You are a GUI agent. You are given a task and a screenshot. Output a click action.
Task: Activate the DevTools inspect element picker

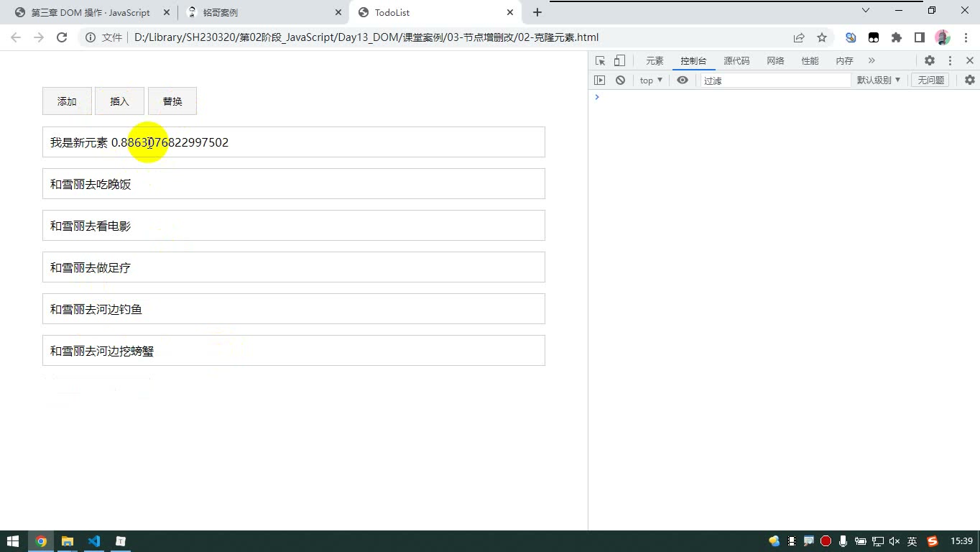(601, 61)
